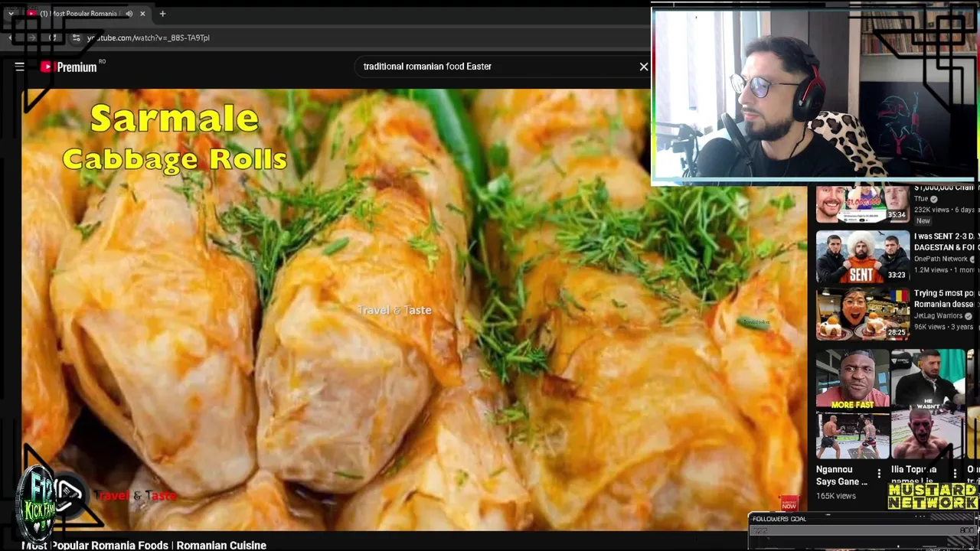Open options menu for Ilia Topuria short
This screenshot has width=980, height=551.
coord(954,474)
